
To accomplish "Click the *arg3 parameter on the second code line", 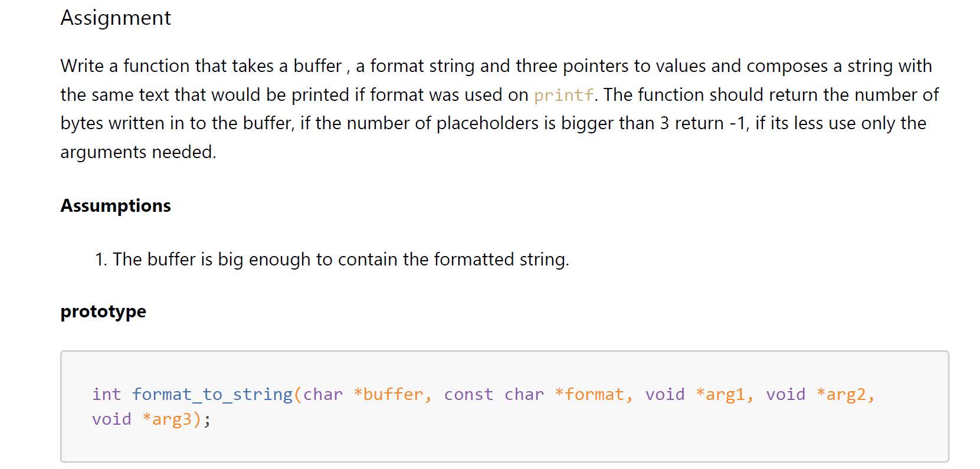I will point(172,419).
